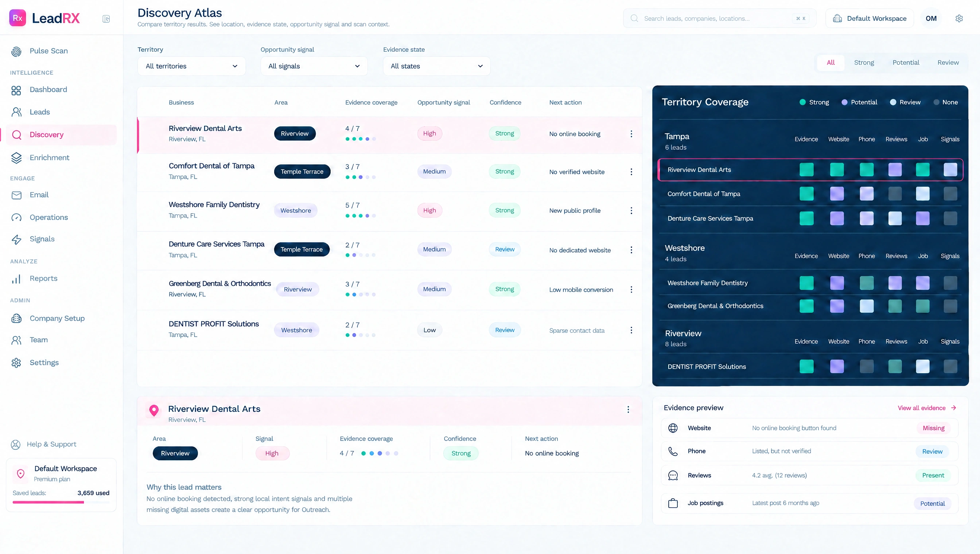This screenshot has height=554, width=980.
Task: Click Greenberg Dental & Orthodontics Job swatch
Action: click(x=922, y=306)
